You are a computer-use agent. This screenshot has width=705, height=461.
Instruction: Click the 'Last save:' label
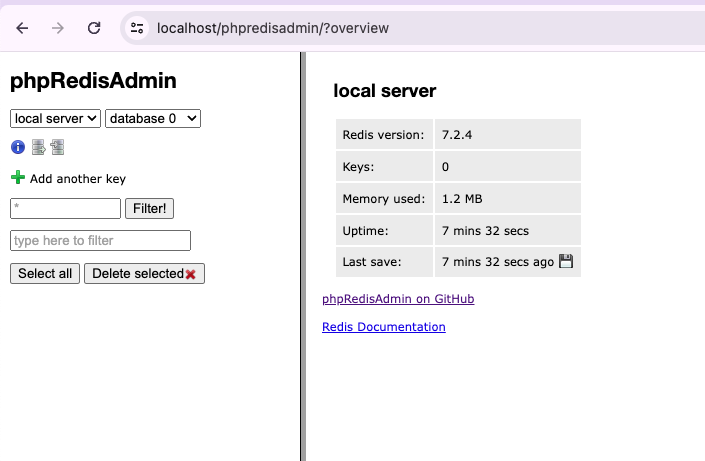(372, 262)
